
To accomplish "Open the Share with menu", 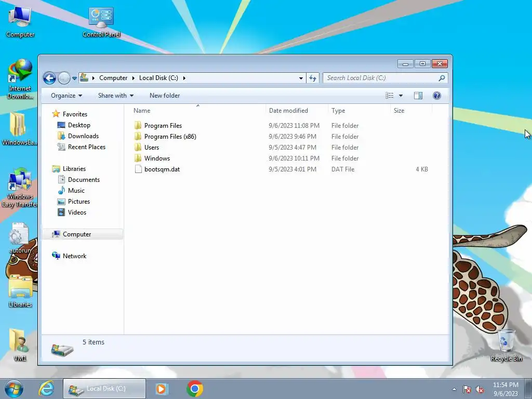I will 116,96.
